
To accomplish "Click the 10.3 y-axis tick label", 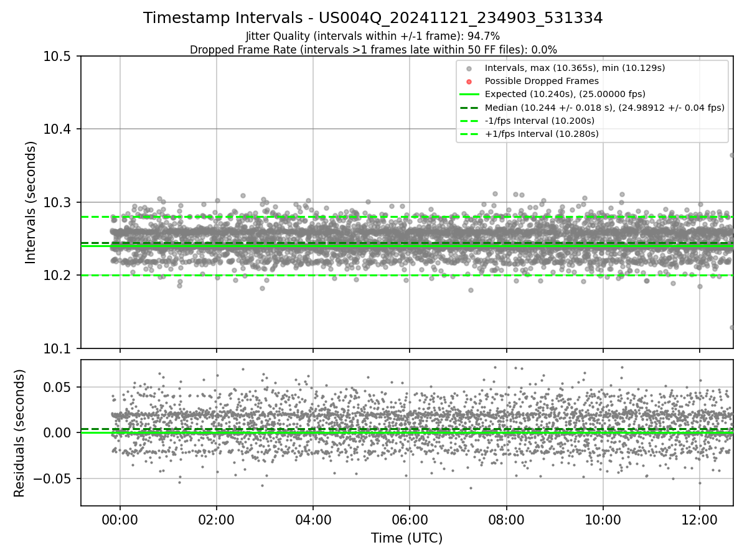I will click(59, 202).
